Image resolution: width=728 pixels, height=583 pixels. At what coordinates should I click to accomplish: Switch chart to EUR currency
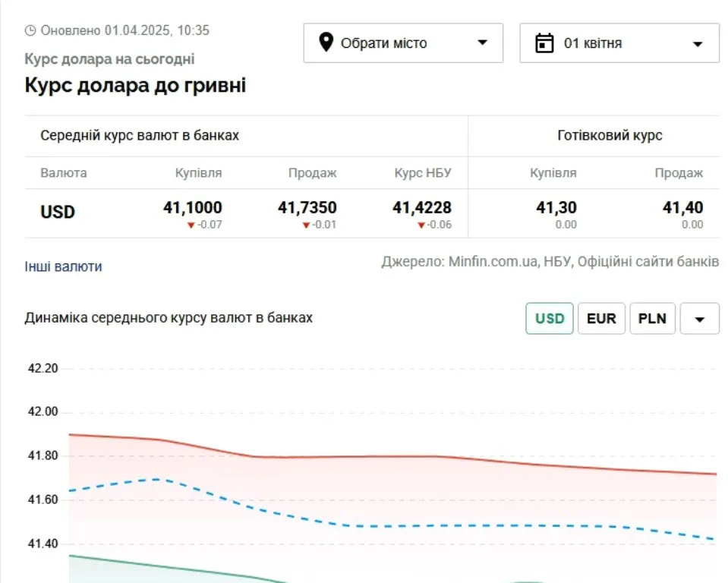tap(601, 318)
